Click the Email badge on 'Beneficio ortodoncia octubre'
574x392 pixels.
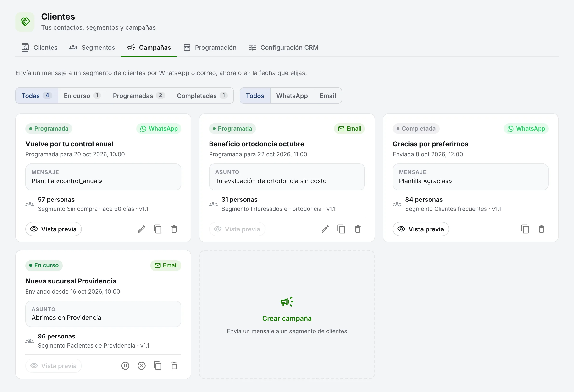pyautogui.click(x=349, y=129)
